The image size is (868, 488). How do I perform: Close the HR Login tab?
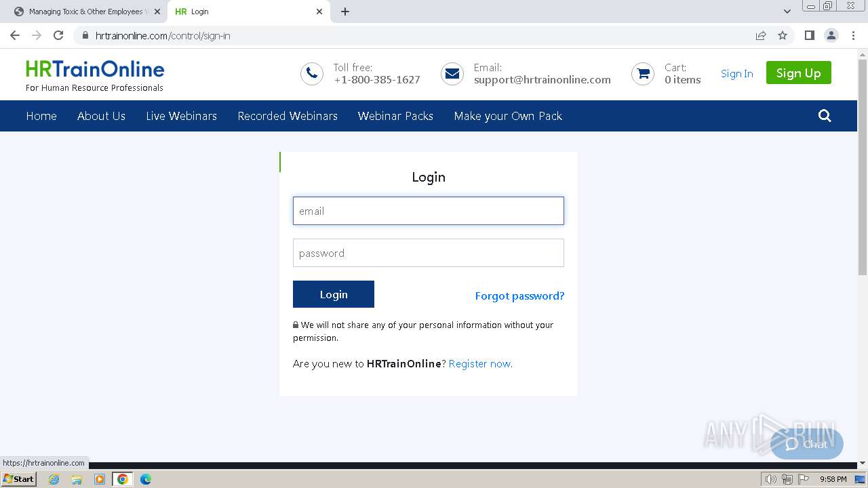pyautogui.click(x=319, y=12)
